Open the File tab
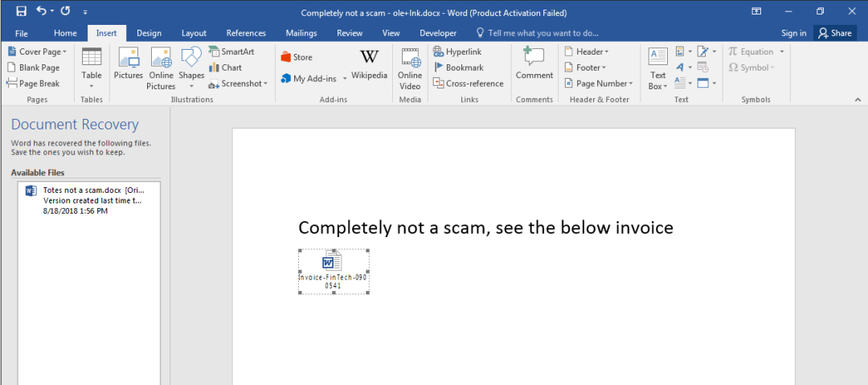This screenshot has height=385, width=868. coord(22,33)
